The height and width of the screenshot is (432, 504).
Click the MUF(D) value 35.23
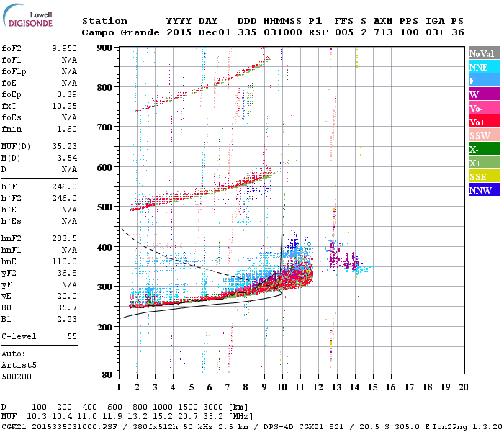point(64,146)
